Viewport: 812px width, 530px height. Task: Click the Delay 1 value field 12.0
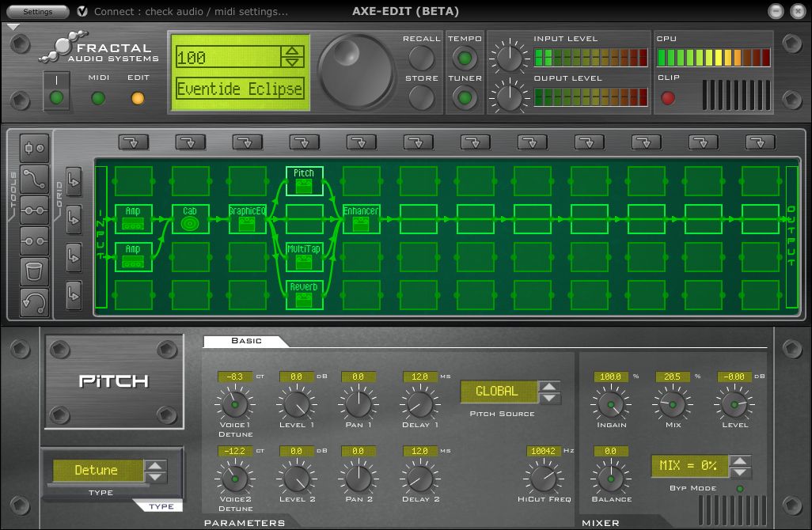(420, 377)
